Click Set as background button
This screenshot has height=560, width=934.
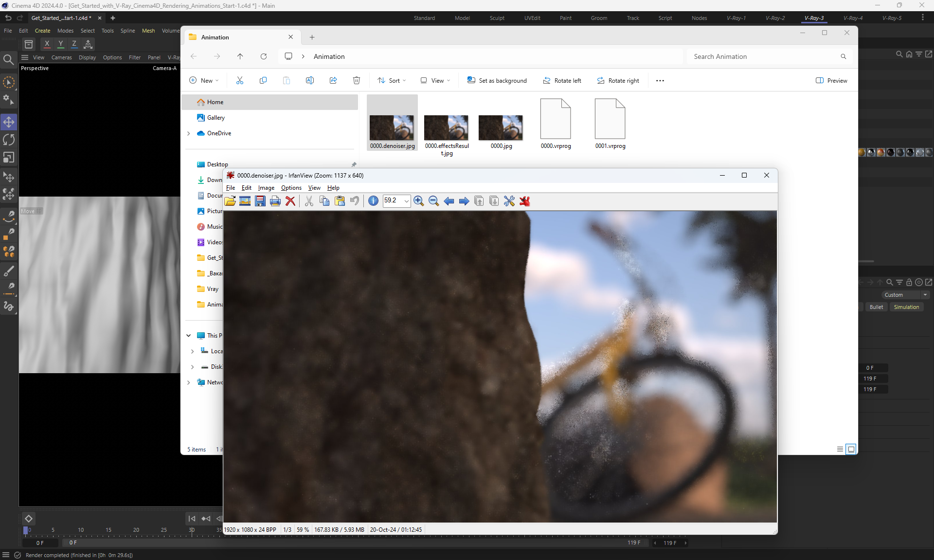pos(497,81)
